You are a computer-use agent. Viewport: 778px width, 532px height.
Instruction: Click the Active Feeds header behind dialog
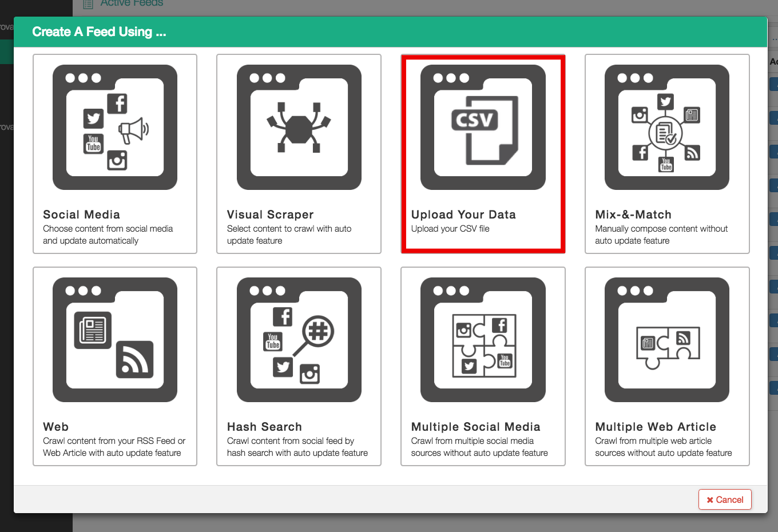click(132, 3)
